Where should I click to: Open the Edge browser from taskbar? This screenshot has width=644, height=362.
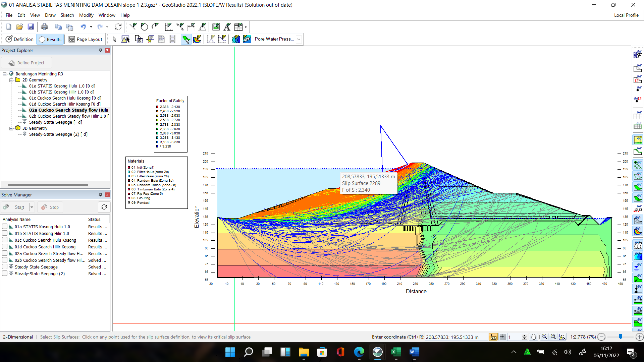pyautogui.click(x=359, y=352)
